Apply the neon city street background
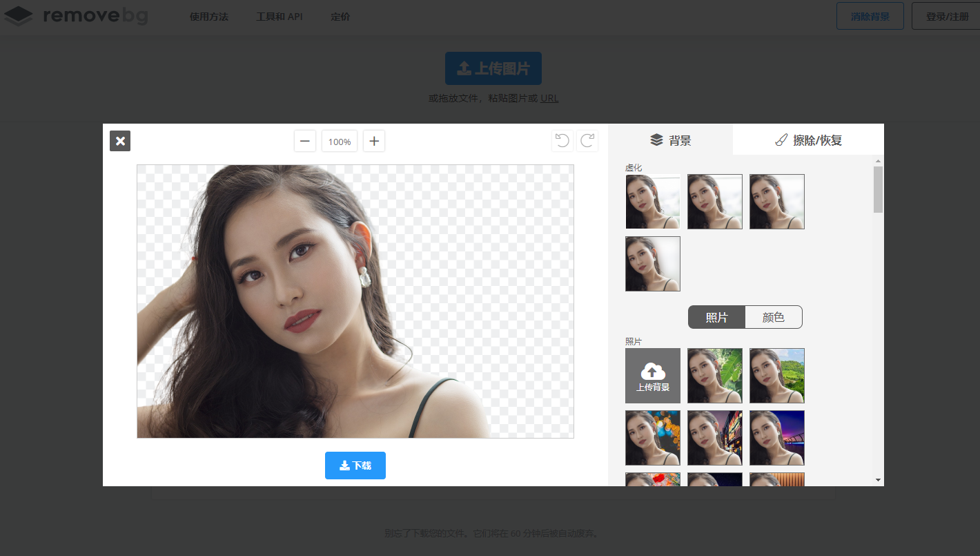The image size is (980, 556). pyautogui.click(x=715, y=438)
